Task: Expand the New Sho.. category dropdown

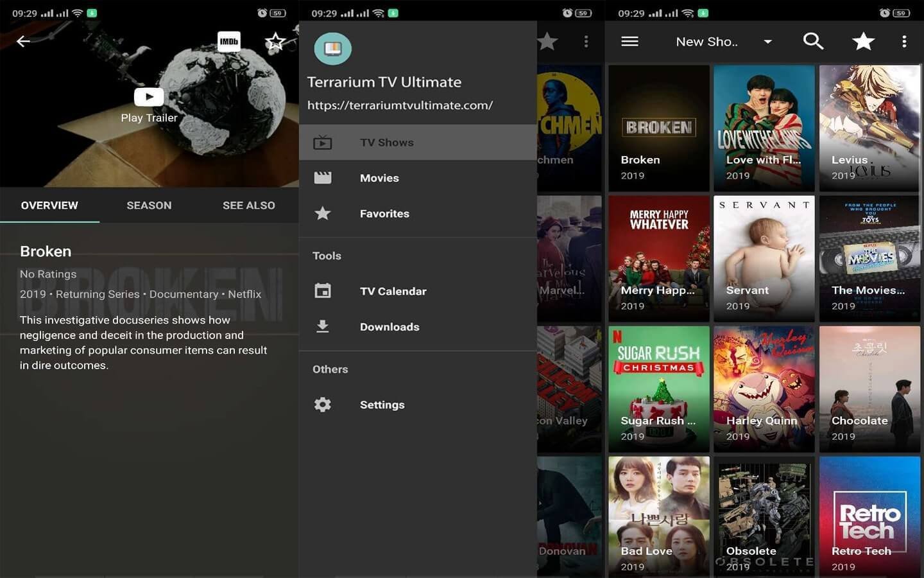Action: pyautogui.click(x=723, y=42)
